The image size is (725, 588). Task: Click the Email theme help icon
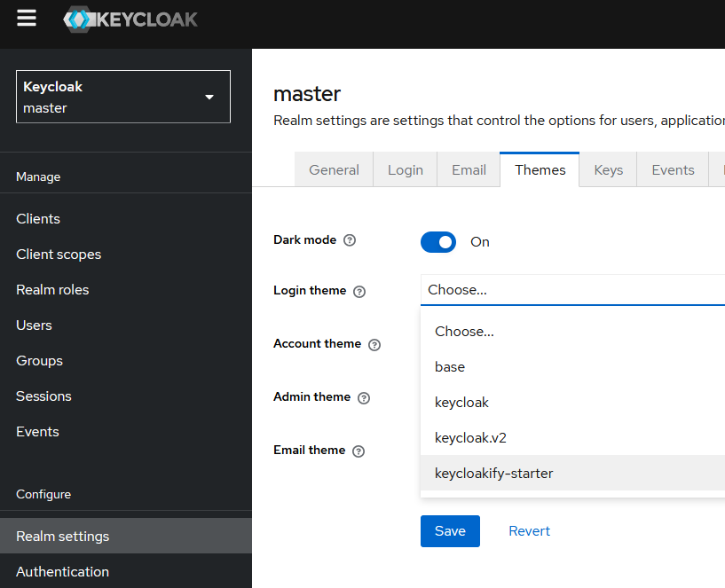(359, 451)
